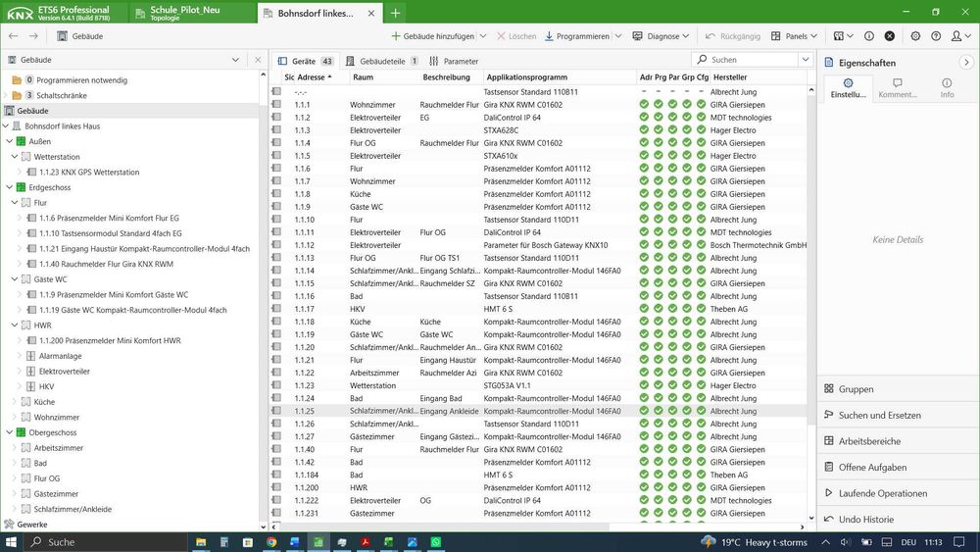980x552 pixels.
Task: Close the Bohnsdorf linkes tab
Action: click(x=370, y=13)
